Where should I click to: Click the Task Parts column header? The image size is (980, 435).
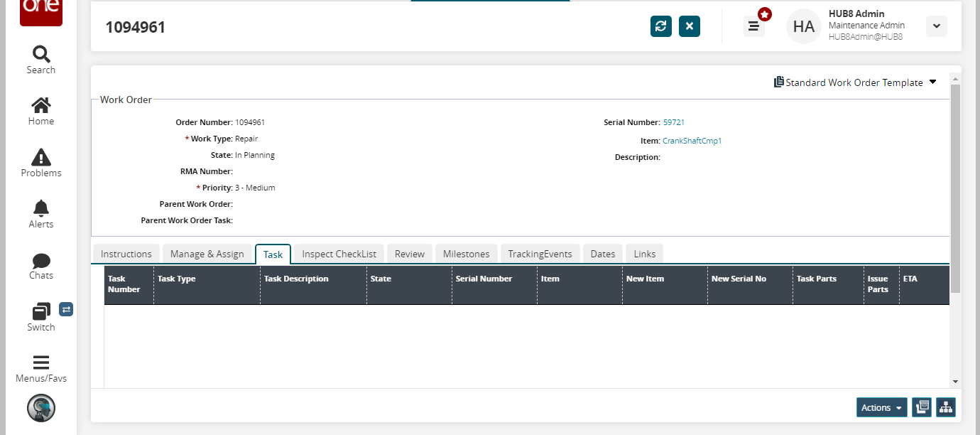click(828, 284)
